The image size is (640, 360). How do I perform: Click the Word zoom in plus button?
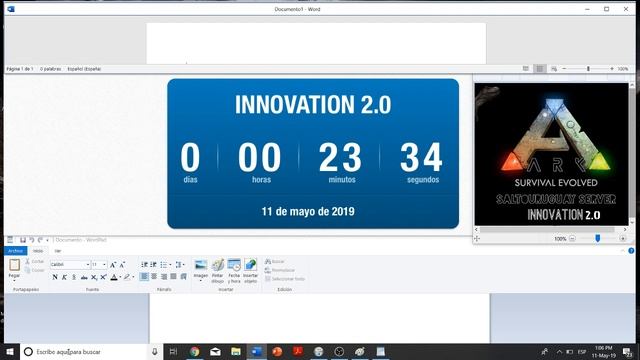click(x=612, y=69)
